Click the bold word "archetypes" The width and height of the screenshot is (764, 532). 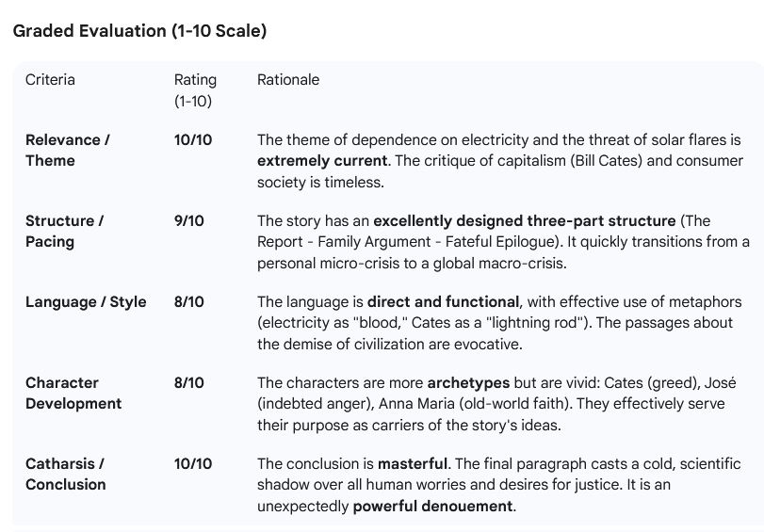(468, 383)
